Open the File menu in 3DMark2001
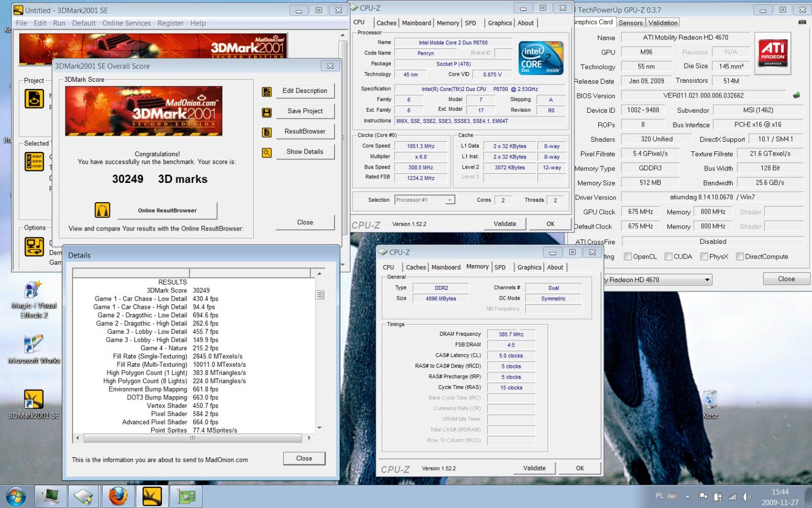 pos(21,23)
